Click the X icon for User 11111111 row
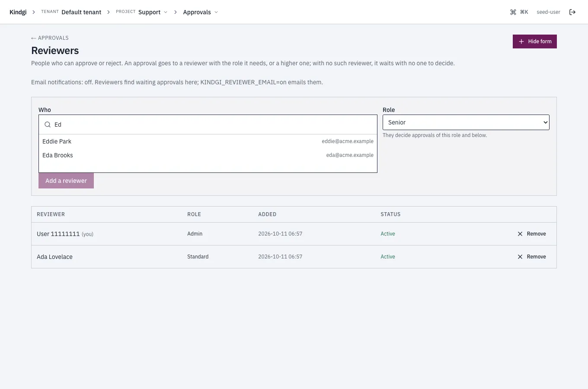The height and width of the screenshot is (389, 588). click(x=520, y=234)
